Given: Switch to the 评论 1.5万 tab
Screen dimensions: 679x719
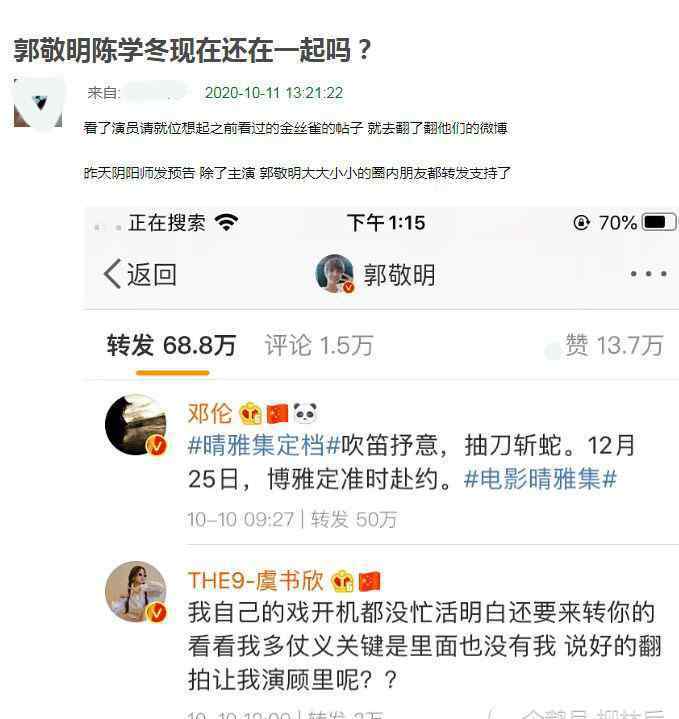Looking at the screenshot, I should (319, 346).
